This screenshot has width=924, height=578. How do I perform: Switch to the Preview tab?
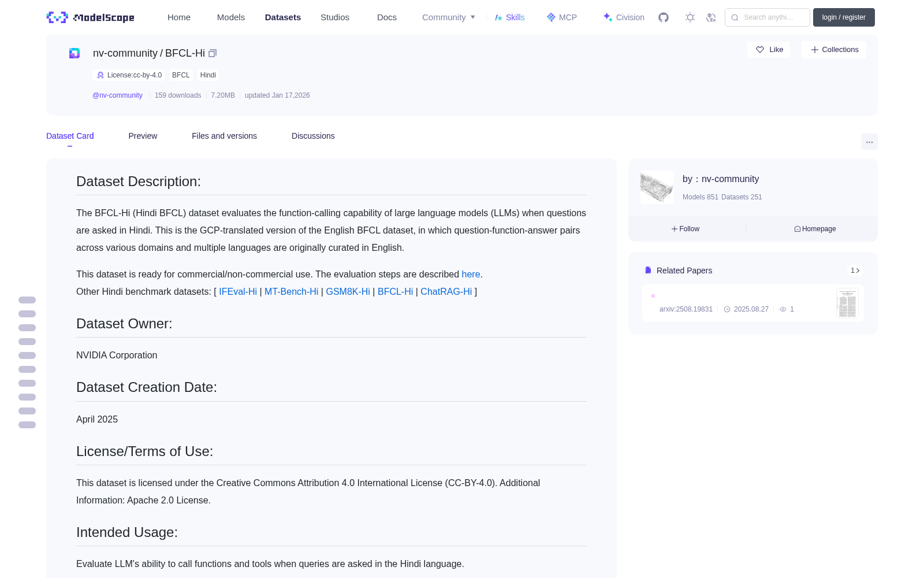point(143,136)
